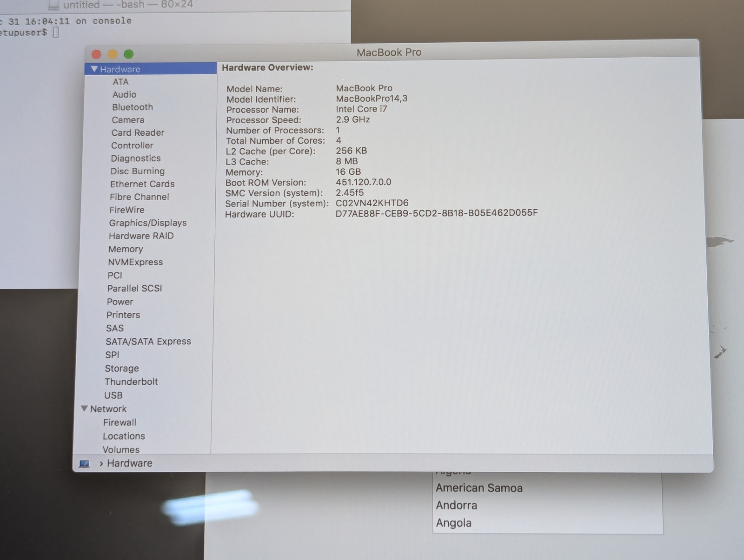Open the NVMExpress section
The height and width of the screenshot is (560, 744).
(x=135, y=263)
